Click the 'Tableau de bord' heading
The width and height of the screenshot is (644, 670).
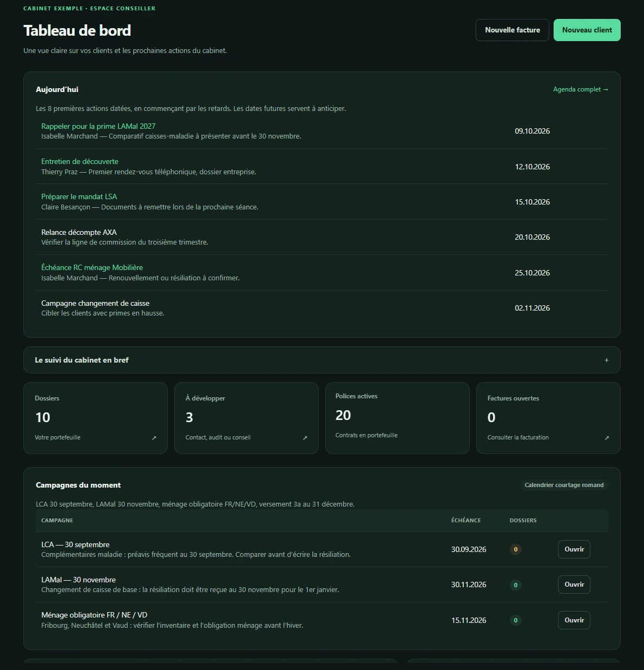(77, 30)
